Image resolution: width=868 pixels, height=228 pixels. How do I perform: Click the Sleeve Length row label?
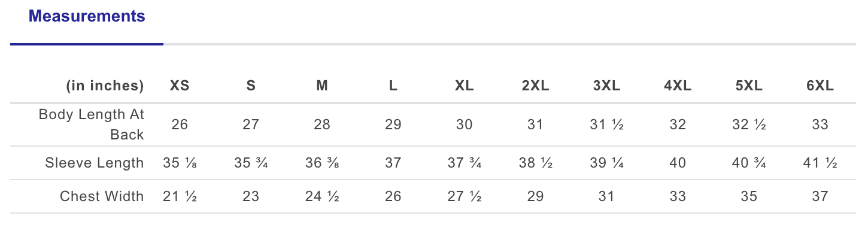(95, 163)
